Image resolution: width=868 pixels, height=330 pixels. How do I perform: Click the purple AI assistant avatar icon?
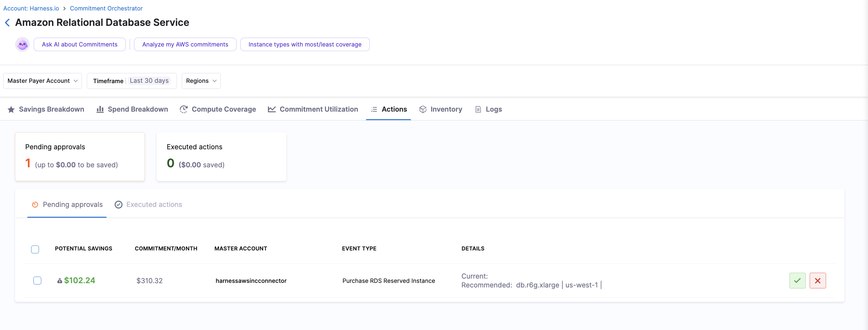pyautogui.click(x=22, y=45)
